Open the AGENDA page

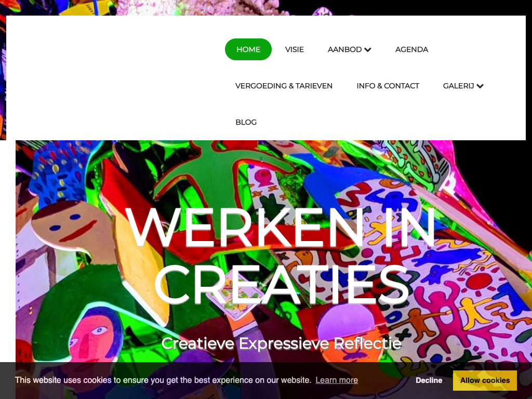click(411, 49)
